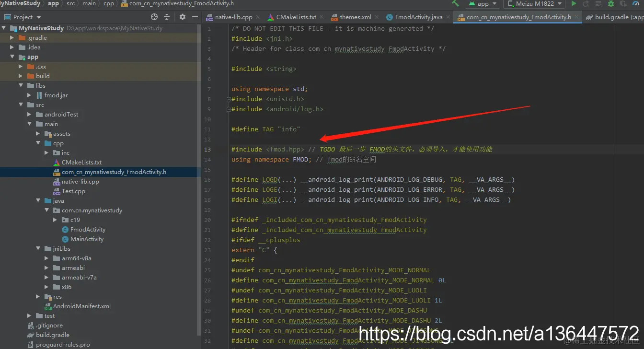Open the app run configuration dropdown

[x=483, y=3]
